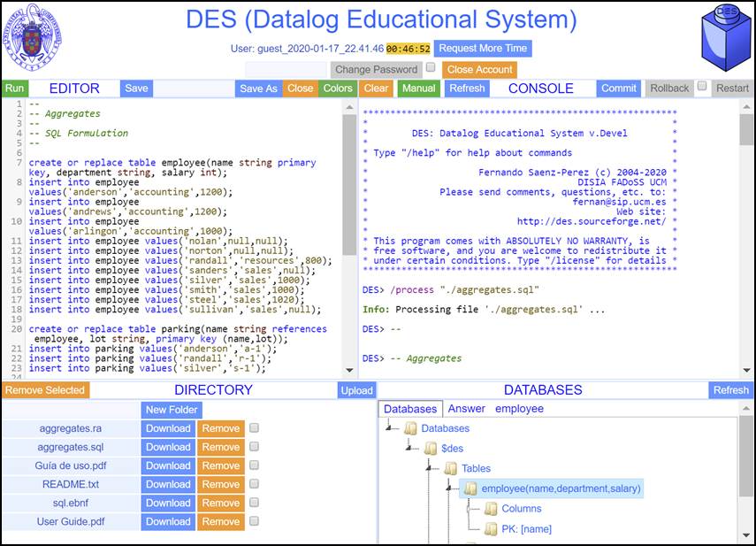
Task: Click the university crest logo
Action: tap(33, 37)
